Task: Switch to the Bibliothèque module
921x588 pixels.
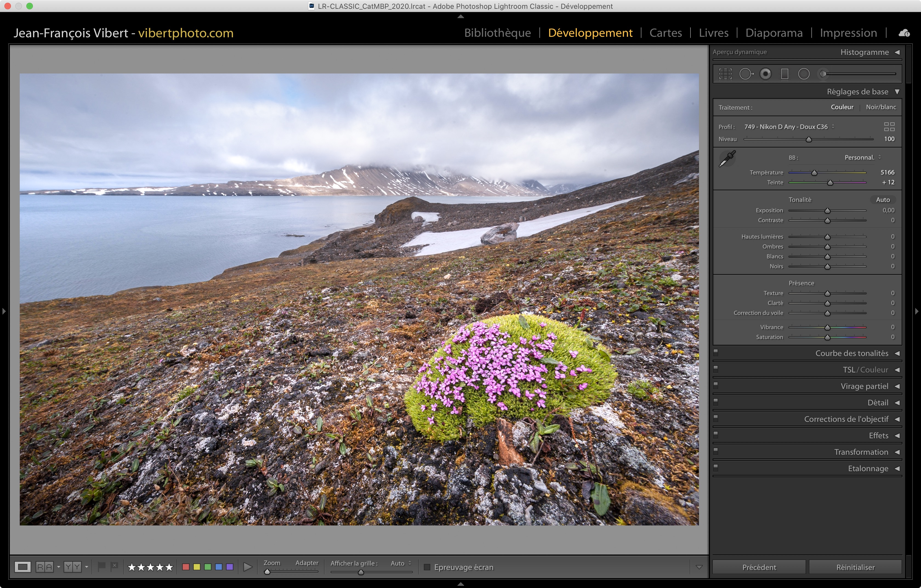Action: point(497,33)
